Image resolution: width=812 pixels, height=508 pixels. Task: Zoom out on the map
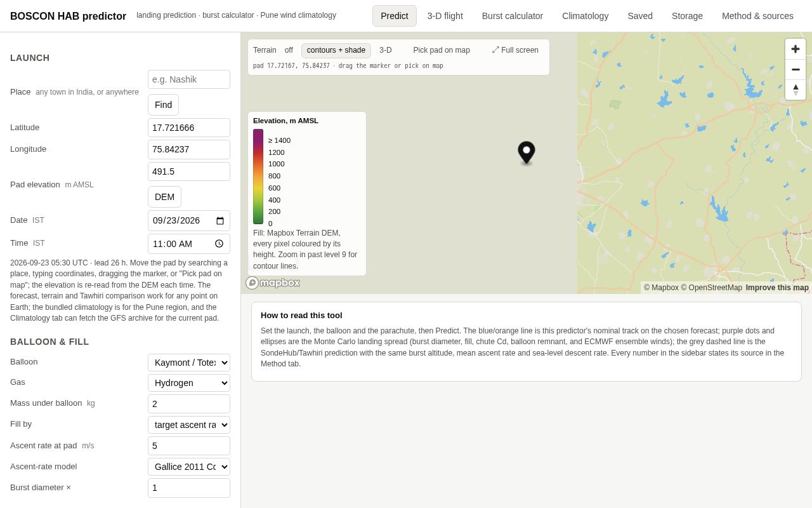click(796, 69)
